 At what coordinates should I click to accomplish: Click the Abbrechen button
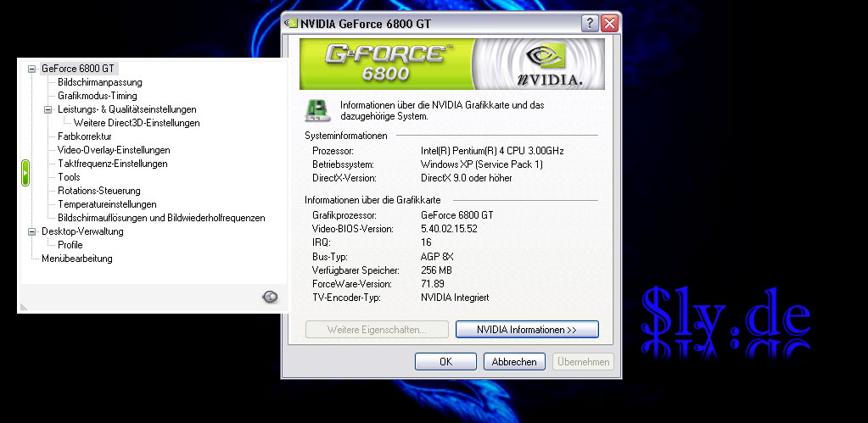pyautogui.click(x=514, y=362)
